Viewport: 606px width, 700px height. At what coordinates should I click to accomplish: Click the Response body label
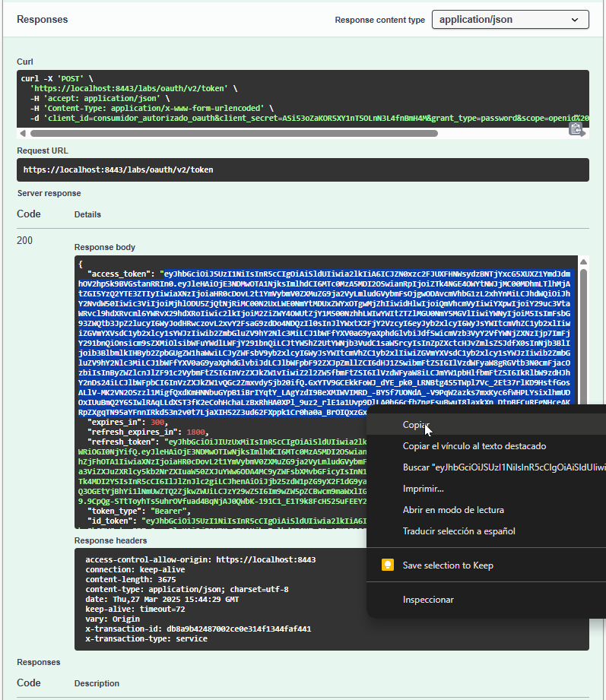point(104,247)
